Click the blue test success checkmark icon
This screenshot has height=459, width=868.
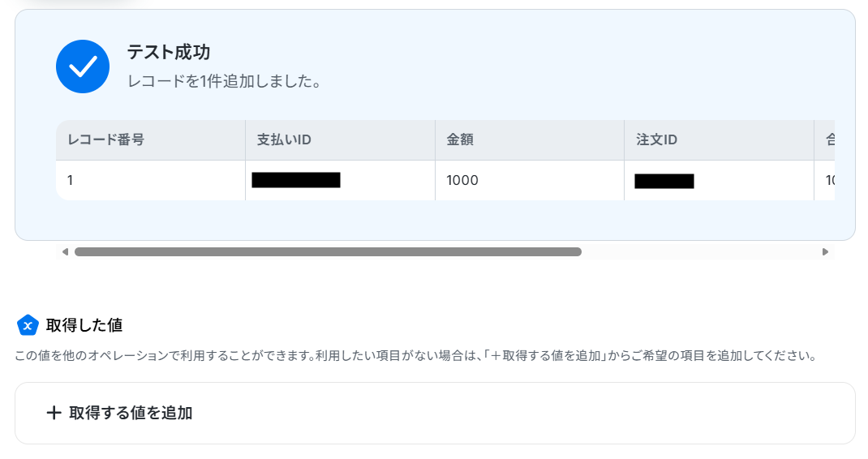point(83,66)
